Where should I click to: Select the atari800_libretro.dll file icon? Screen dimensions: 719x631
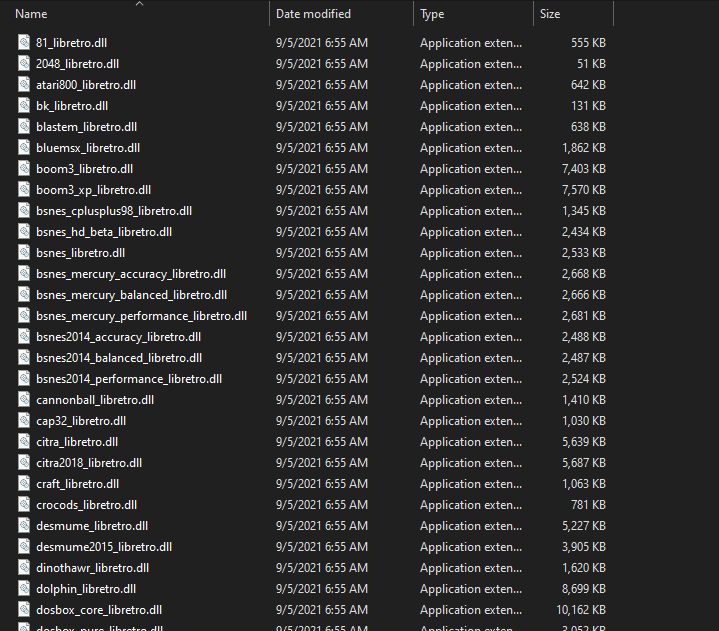24,85
